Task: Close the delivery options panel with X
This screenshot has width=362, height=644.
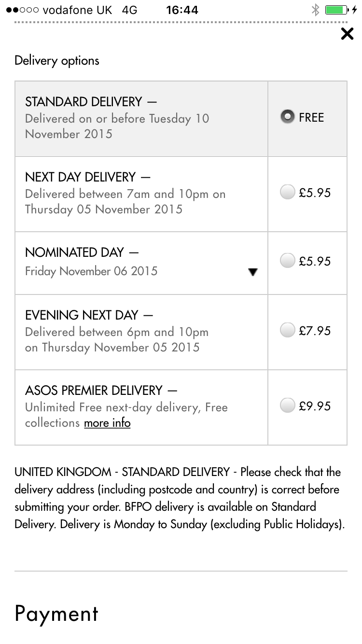Action: 347,34
